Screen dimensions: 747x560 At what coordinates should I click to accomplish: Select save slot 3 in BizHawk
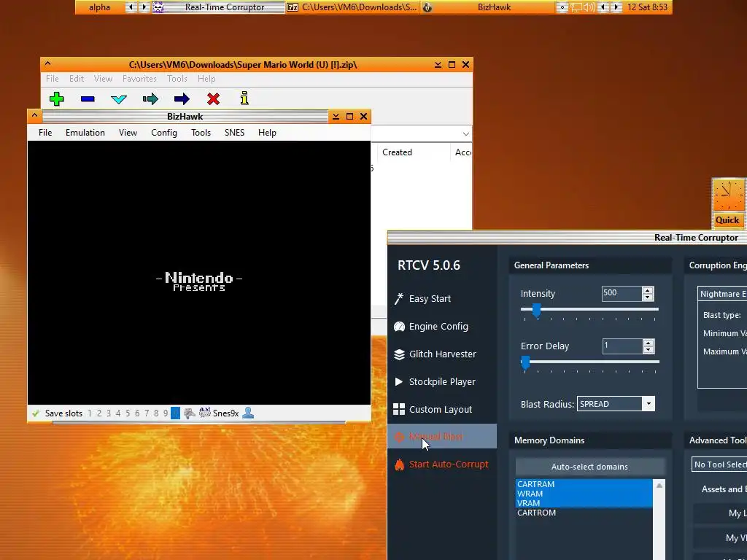[x=109, y=413]
